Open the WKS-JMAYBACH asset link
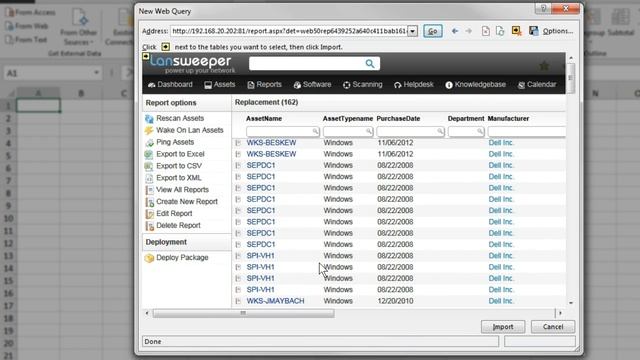The image size is (640, 360). coord(276,301)
